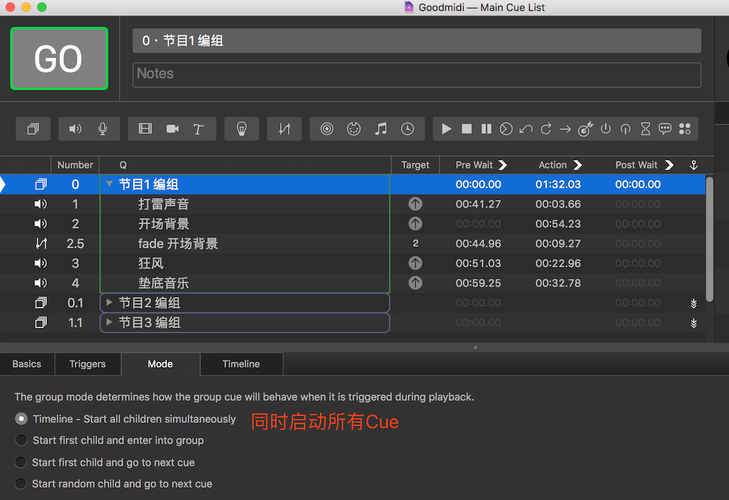Select Start first child and go to next cue
Image resolution: width=729 pixels, height=500 pixels.
coord(21,462)
